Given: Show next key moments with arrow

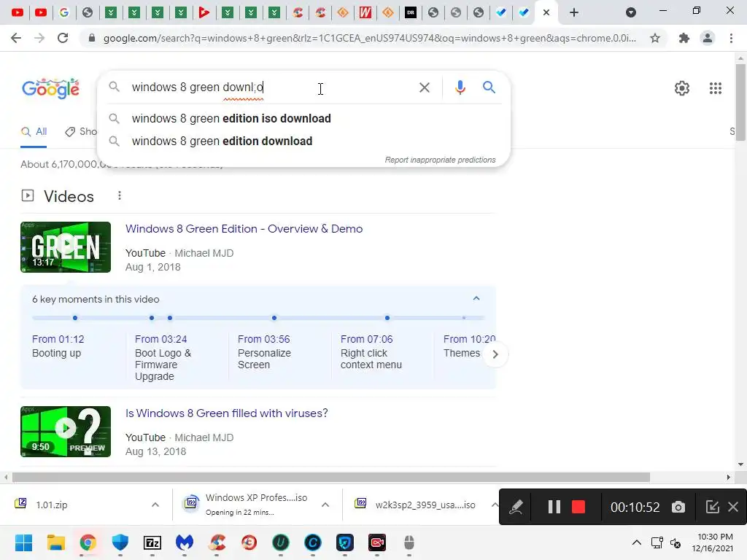Looking at the screenshot, I should (x=495, y=354).
